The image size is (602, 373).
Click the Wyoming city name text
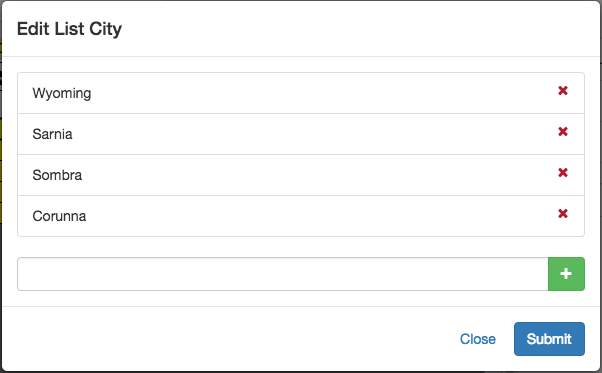[x=62, y=93]
